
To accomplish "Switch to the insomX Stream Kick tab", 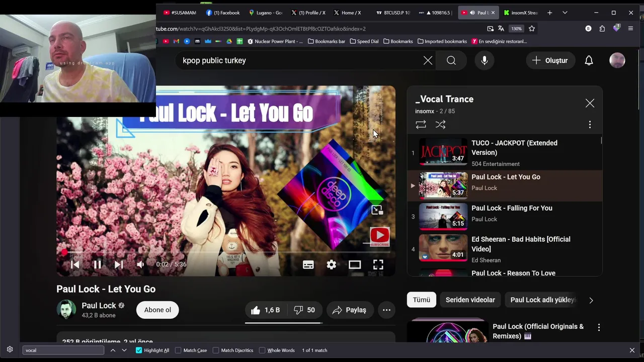I will tap(520, 13).
